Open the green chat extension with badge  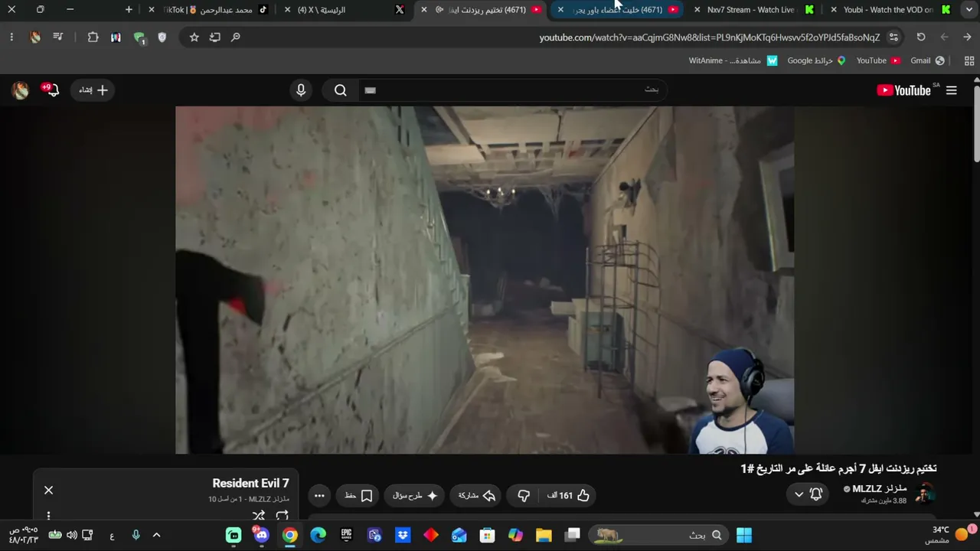click(x=139, y=37)
